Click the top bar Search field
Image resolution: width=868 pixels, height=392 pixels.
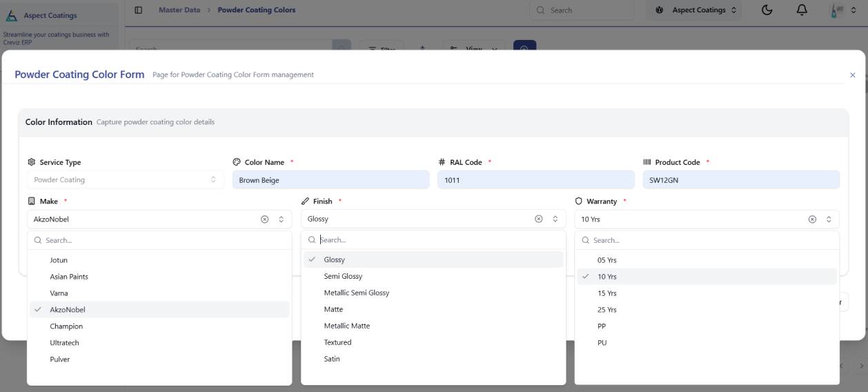[x=582, y=10]
